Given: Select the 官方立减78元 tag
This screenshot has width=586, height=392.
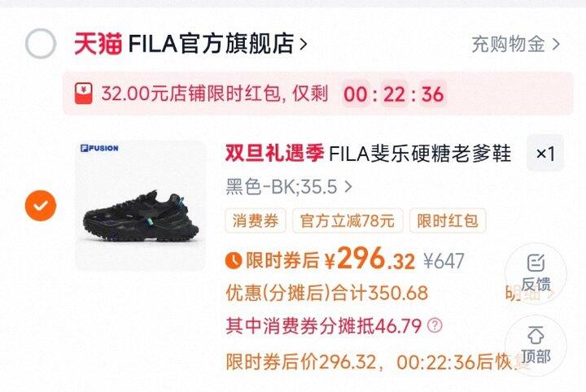Looking at the screenshot, I should point(348,220).
